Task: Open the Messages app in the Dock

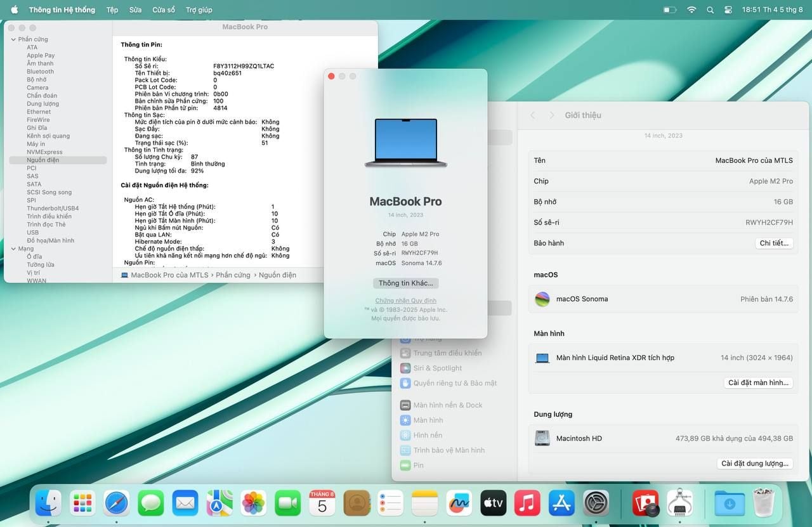Action: pos(151,504)
